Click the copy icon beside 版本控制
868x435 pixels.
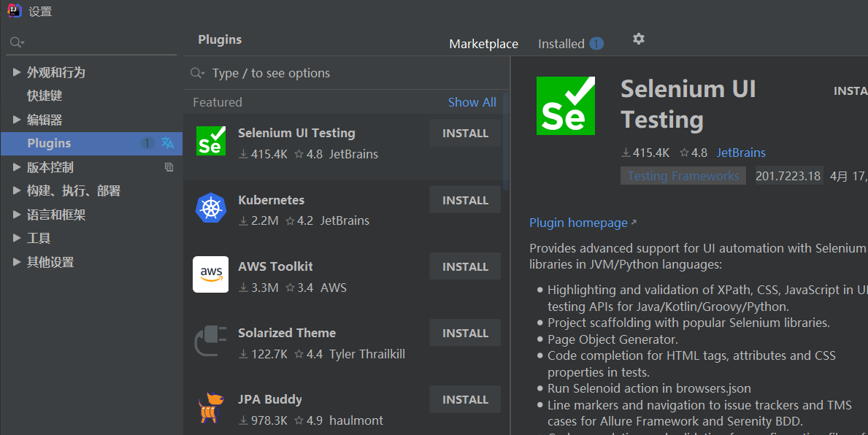click(x=169, y=167)
